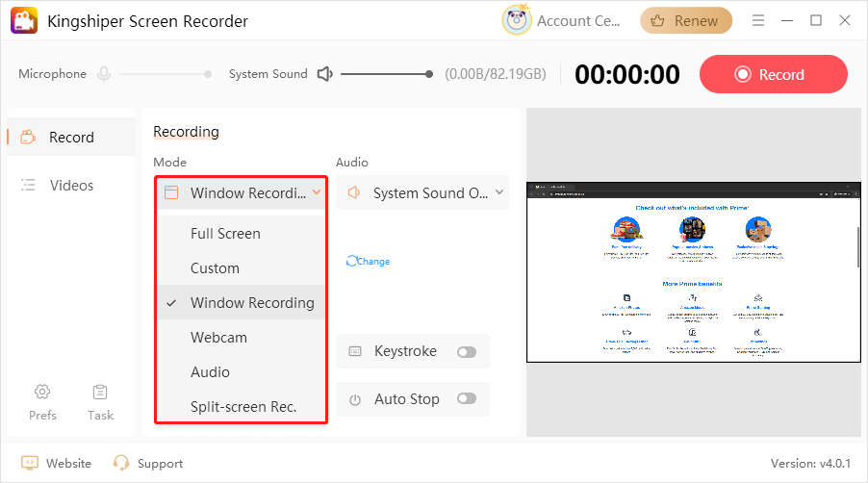The image size is (868, 483).
Task: Click the Record camera icon in sidebar
Action: [28, 137]
